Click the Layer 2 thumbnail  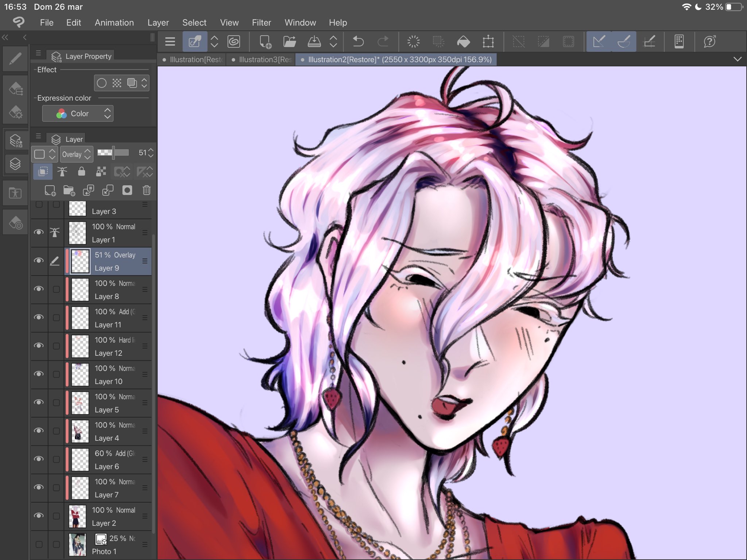click(77, 516)
